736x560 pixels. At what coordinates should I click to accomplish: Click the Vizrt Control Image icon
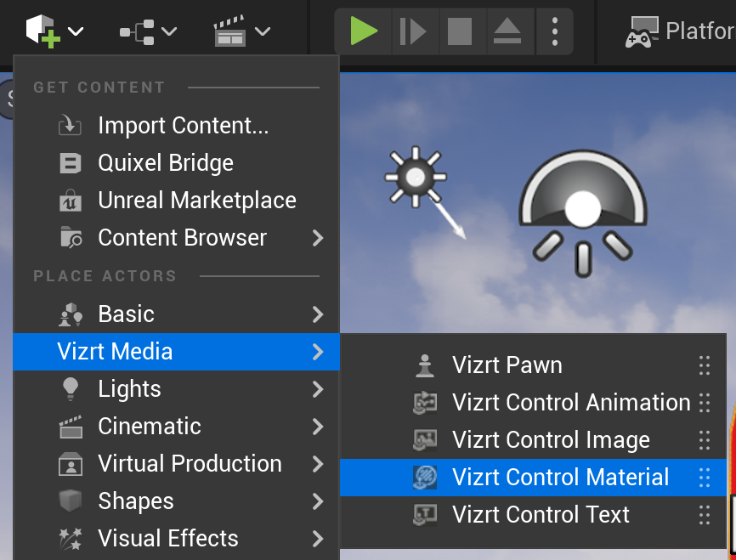(424, 440)
